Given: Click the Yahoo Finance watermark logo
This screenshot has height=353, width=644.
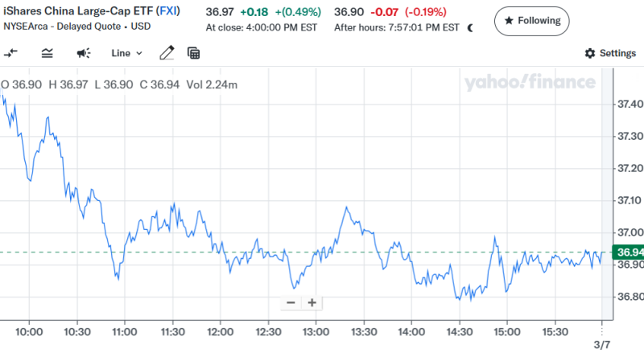Looking at the screenshot, I should click(x=529, y=82).
